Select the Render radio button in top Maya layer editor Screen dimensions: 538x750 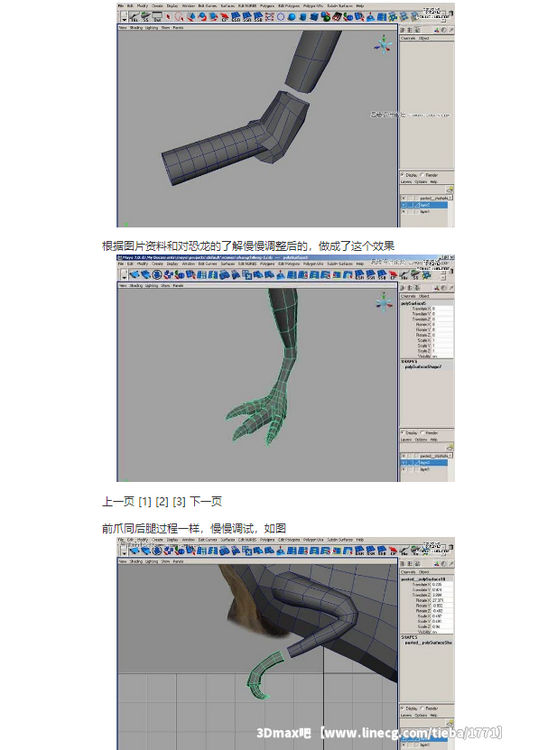(x=422, y=175)
